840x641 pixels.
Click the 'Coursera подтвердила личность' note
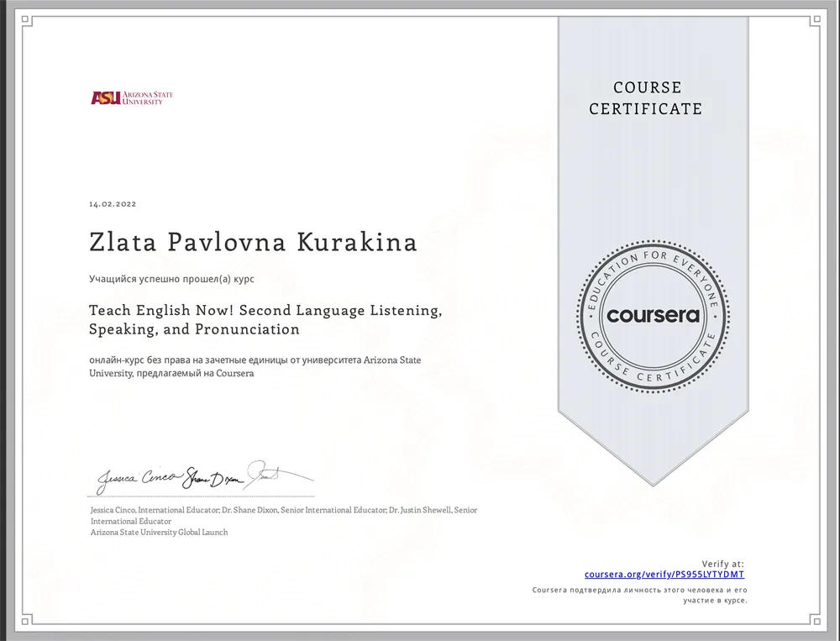(639, 595)
